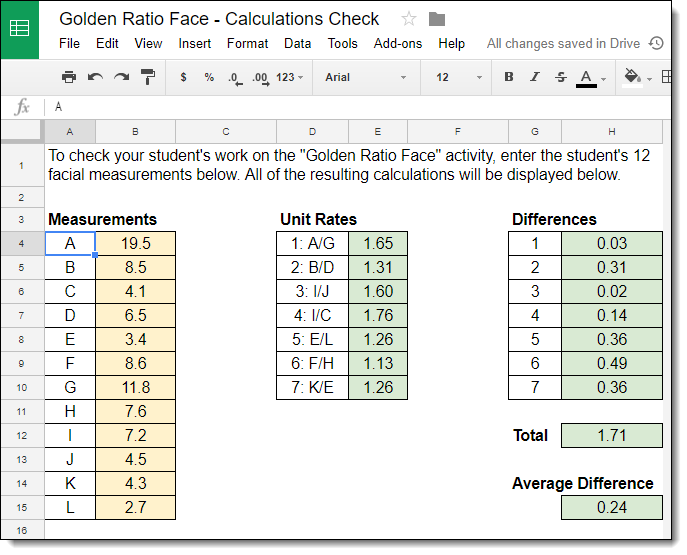Click the '1: A/G' unit rate label

click(x=312, y=243)
